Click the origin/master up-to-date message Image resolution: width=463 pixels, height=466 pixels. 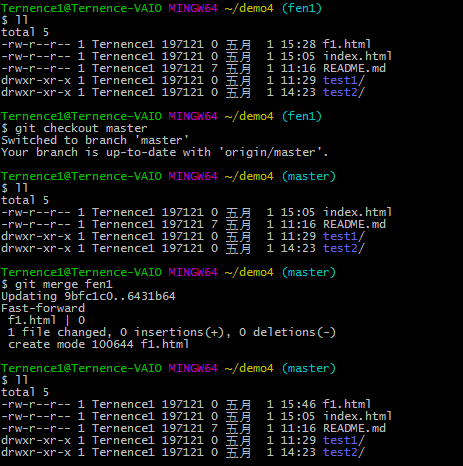click(x=165, y=152)
